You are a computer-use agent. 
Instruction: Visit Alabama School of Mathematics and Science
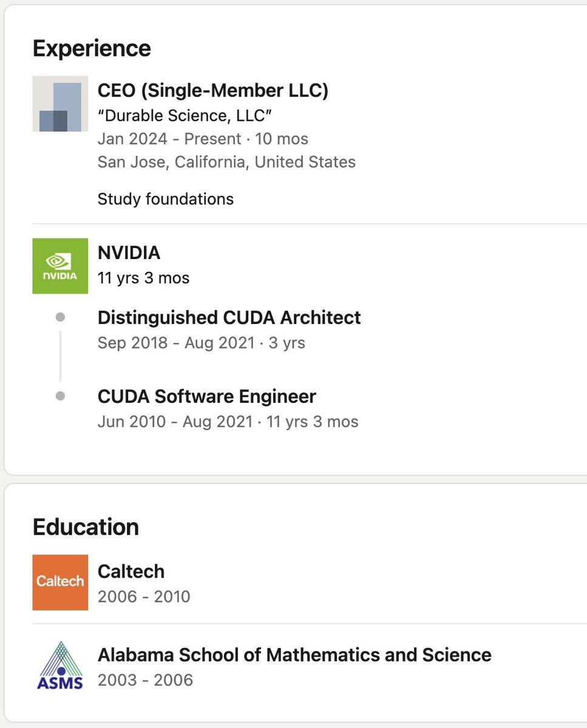294,655
